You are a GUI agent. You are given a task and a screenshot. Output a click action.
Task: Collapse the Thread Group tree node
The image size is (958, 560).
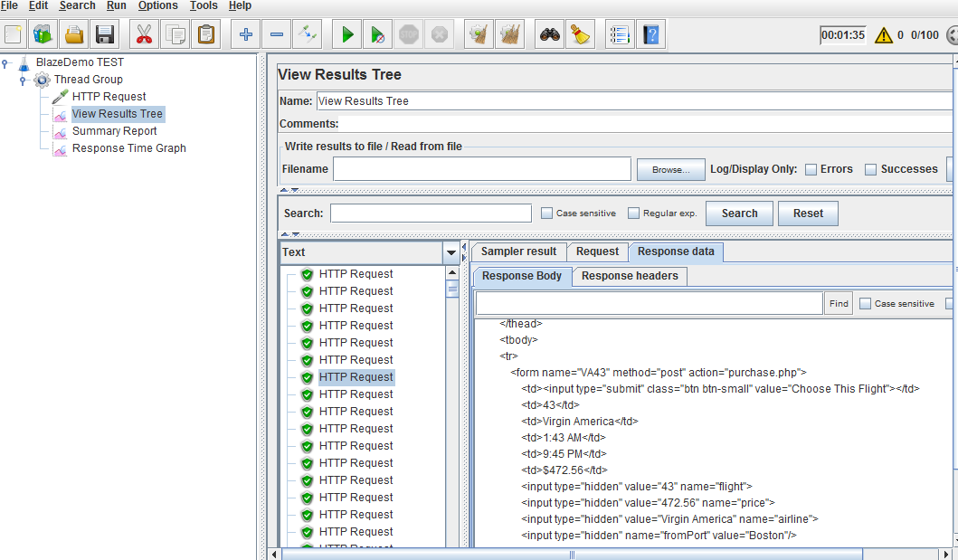[x=24, y=80]
